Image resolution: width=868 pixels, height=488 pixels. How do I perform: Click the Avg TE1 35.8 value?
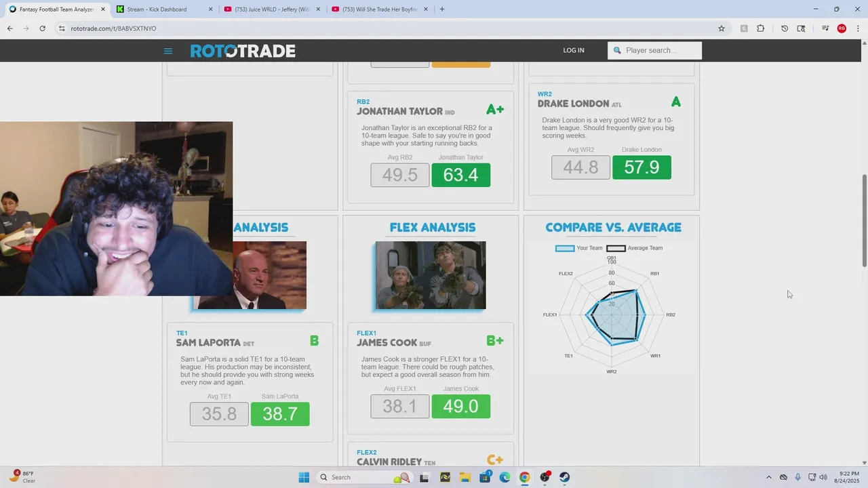coord(219,414)
